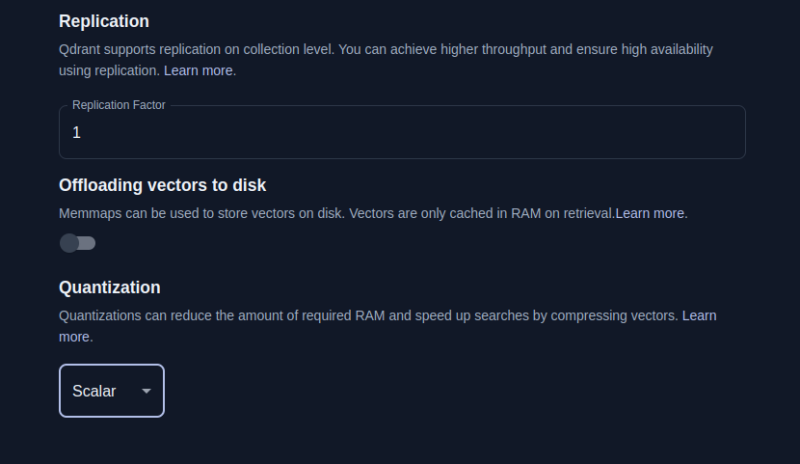Viewport: 800px width, 464px height.
Task: Click inside the Replication Factor field
Action: click(400, 132)
